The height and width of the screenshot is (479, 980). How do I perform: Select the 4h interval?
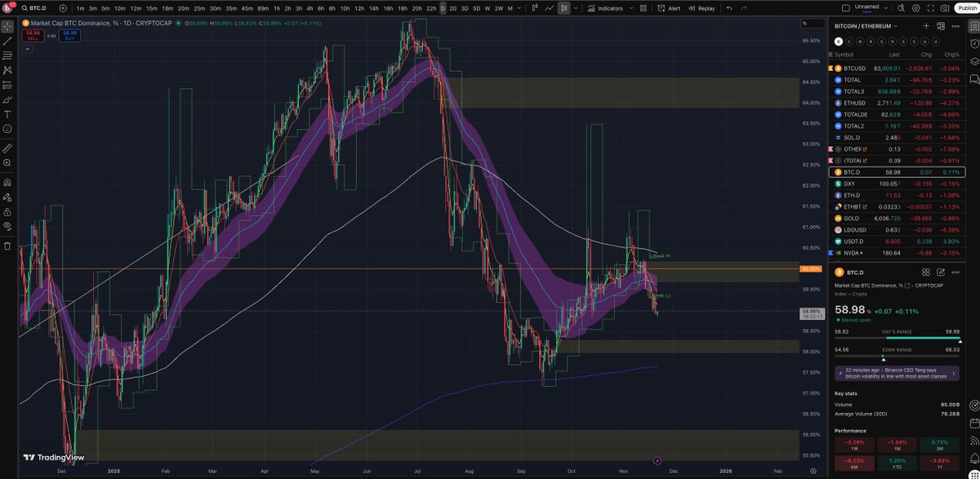click(x=309, y=8)
